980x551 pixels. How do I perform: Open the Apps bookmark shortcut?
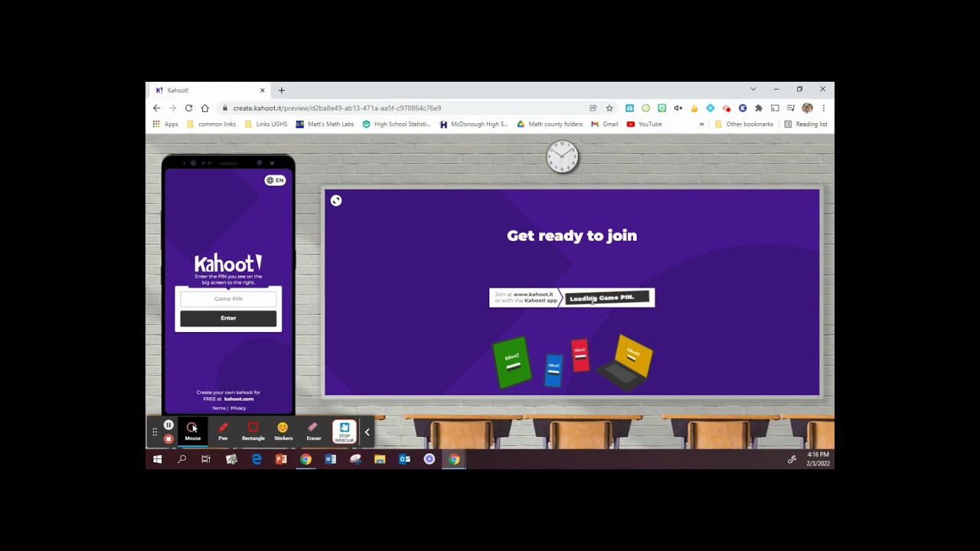pyautogui.click(x=165, y=124)
